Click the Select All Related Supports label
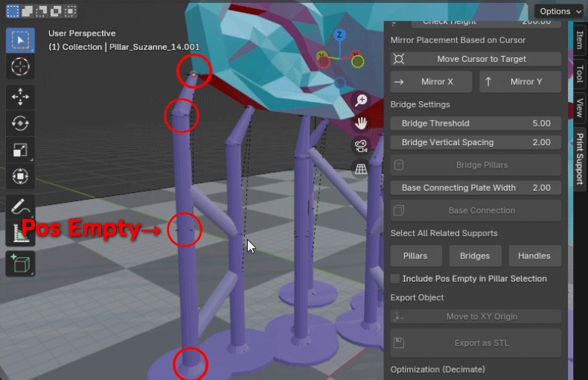This screenshot has height=380, width=588. (x=444, y=233)
